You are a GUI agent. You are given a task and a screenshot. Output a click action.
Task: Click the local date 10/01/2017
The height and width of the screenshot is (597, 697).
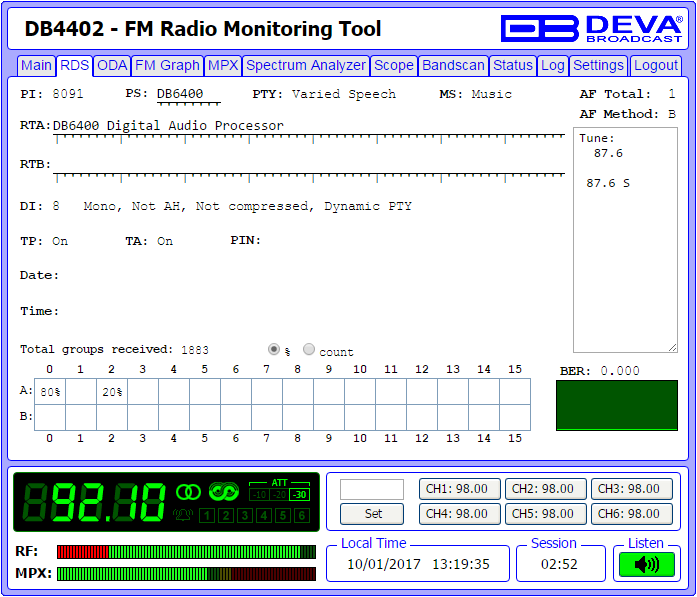(x=384, y=564)
